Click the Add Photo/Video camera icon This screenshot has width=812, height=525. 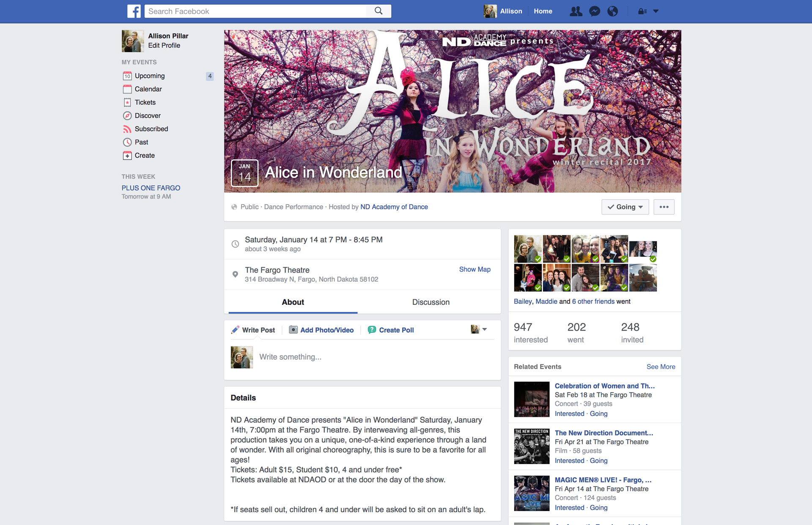(x=293, y=330)
